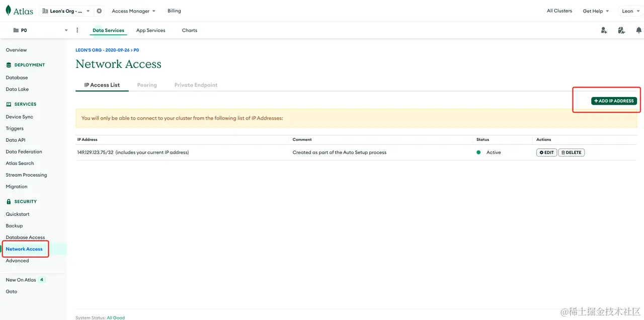Click the LEON'S ORG - 2020-09-26 breadcrumb
Viewport: 644px width, 320px height.
pos(103,50)
